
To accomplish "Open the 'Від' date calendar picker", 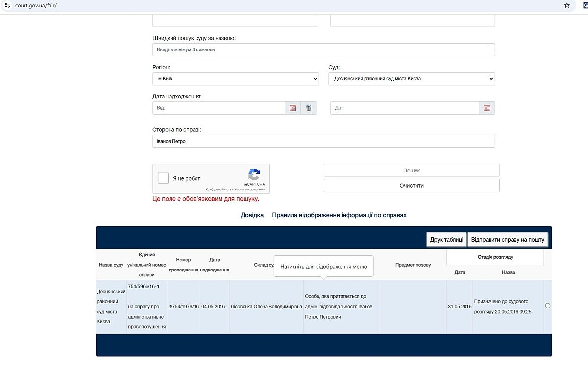I will tap(293, 108).
